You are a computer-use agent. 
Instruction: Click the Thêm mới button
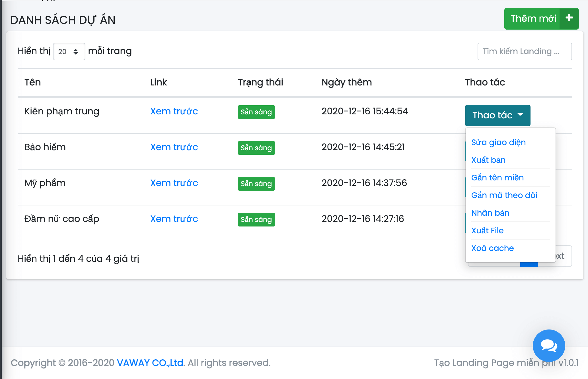tap(533, 18)
